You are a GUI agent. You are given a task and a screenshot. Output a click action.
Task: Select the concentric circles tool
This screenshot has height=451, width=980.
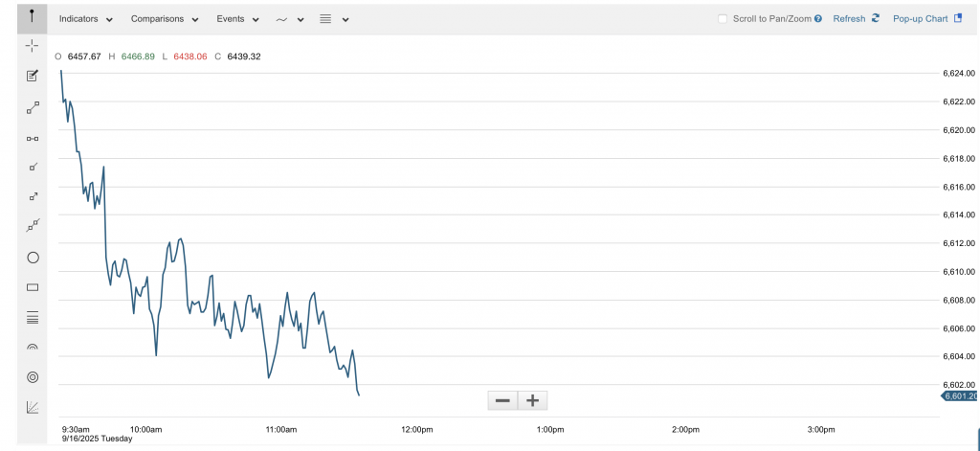33,377
